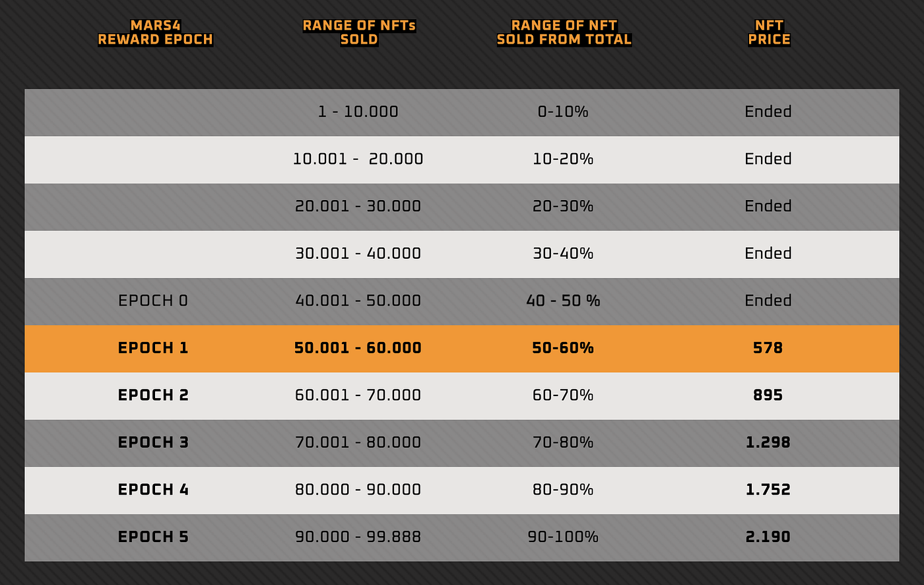
Task: Click the 90-100% percentage cell
Action: [x=563, y=537]
